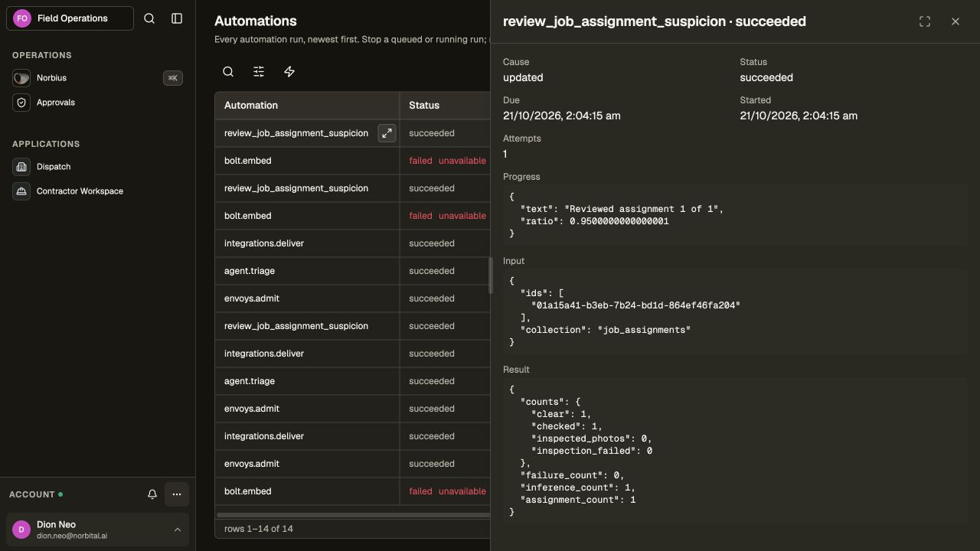Click the assignment id in Input JSON
This screenshot has width=980, height=551.
tap(635, 305)
